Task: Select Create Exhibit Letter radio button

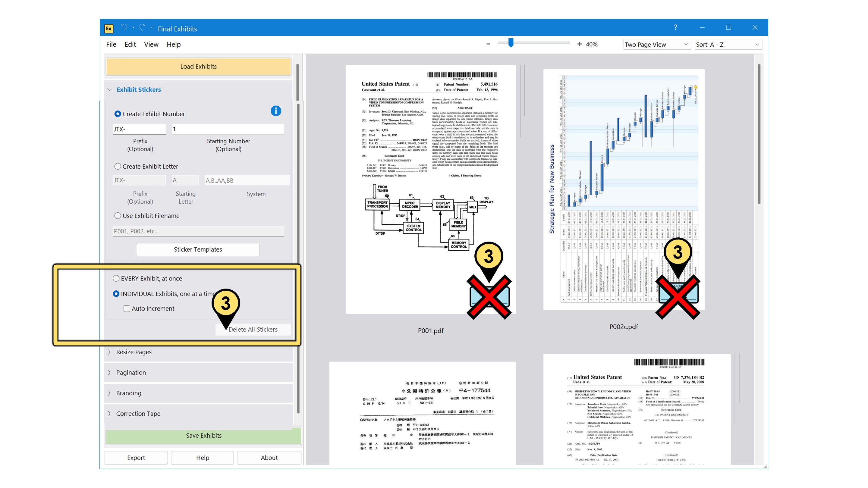Action: (118, 166)
